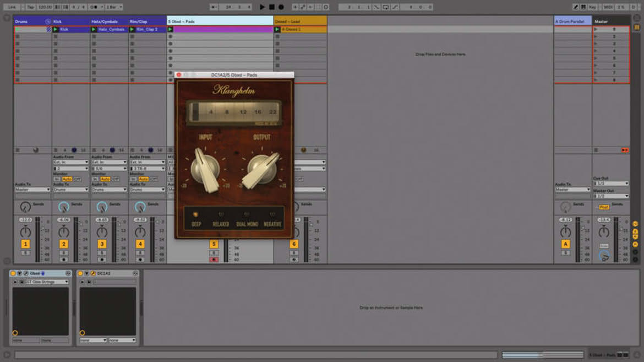The height and width of the screenshot is (362, 644).
Task: Toggle track activator 1 on Drums
Action: 25,244
